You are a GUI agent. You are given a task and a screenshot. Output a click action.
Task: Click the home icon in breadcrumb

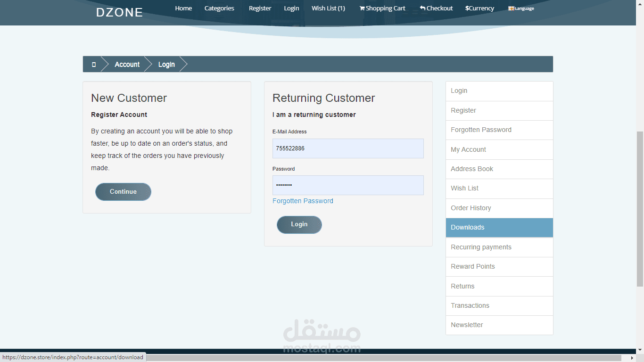click(x=94, y=65)
